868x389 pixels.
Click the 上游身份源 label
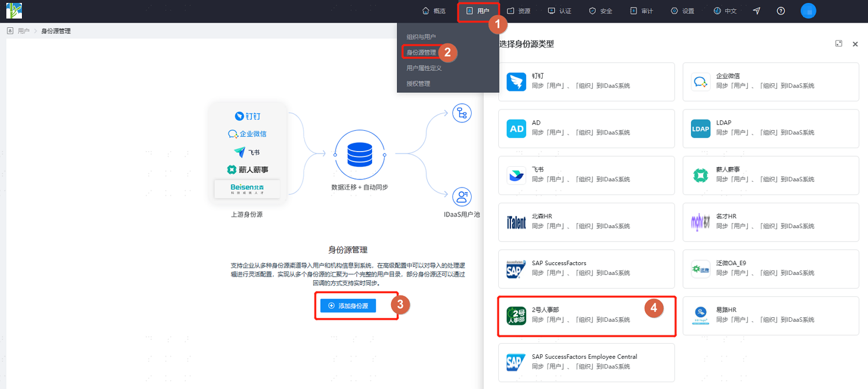(x=247, y=214)
